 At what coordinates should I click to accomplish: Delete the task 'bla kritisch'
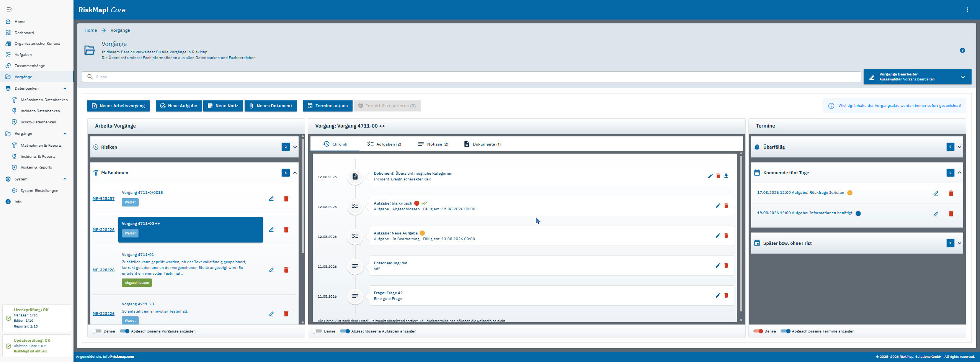click(726, 206)
